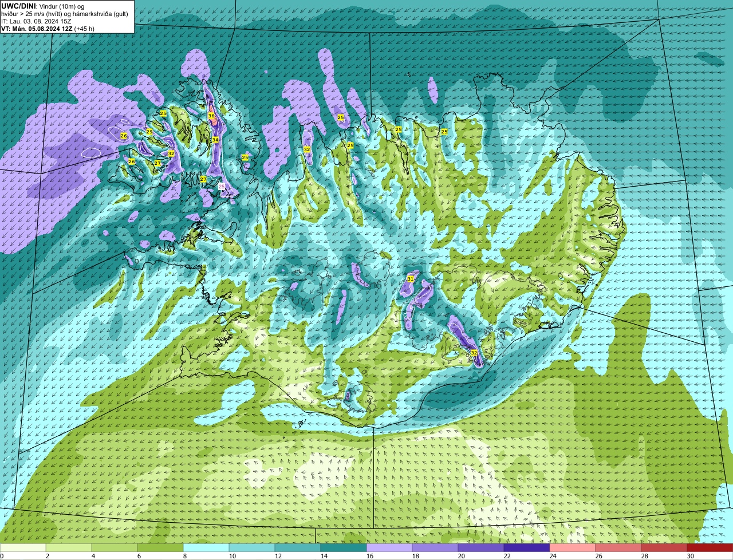Click the "UWC/DINI" model title text
The image size is (733, 560).
click(19, 6)
